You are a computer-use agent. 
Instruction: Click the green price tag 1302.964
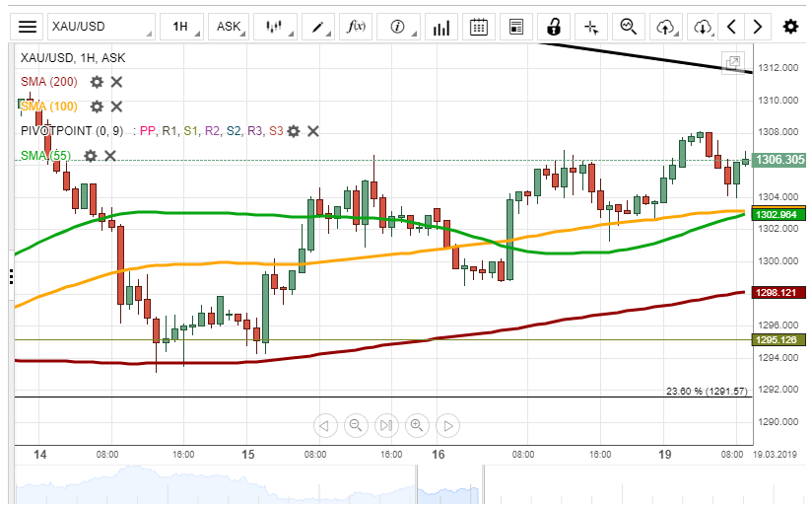(778, 214)
